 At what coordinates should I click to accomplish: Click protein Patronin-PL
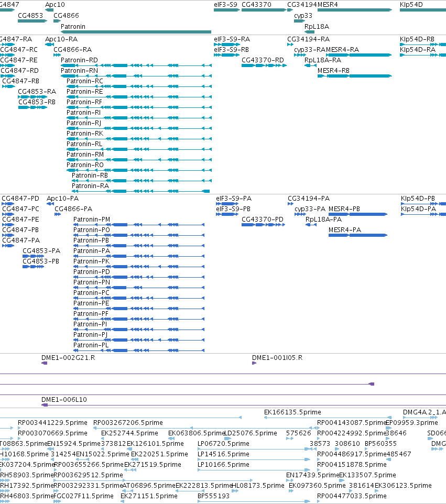[x=91, y=345]
